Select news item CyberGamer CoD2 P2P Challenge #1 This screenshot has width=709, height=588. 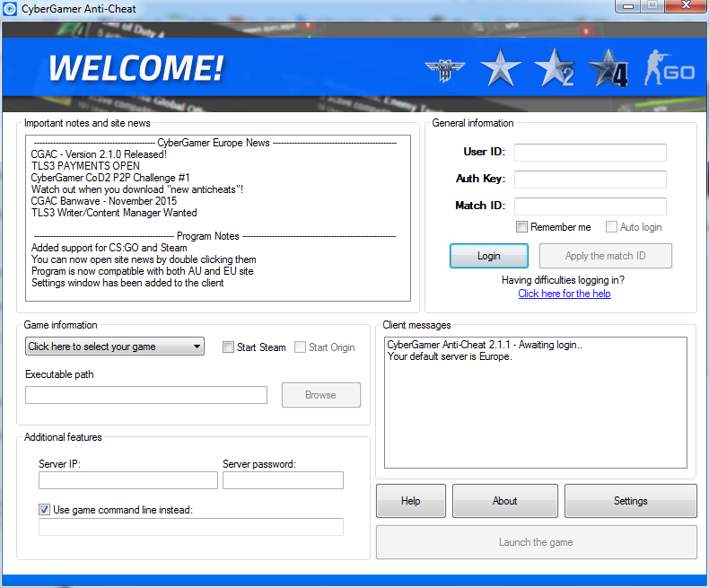click(110, 178)
